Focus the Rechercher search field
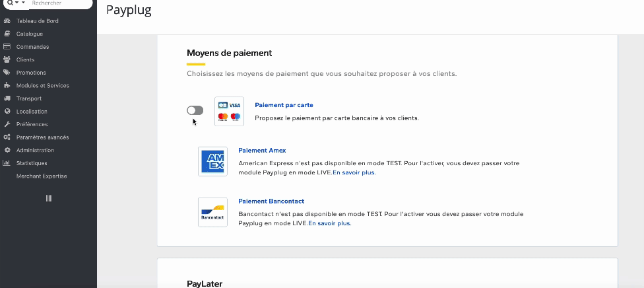Image resolution: width=644 pixels, height=288 pixels. (x=59, y=3)
